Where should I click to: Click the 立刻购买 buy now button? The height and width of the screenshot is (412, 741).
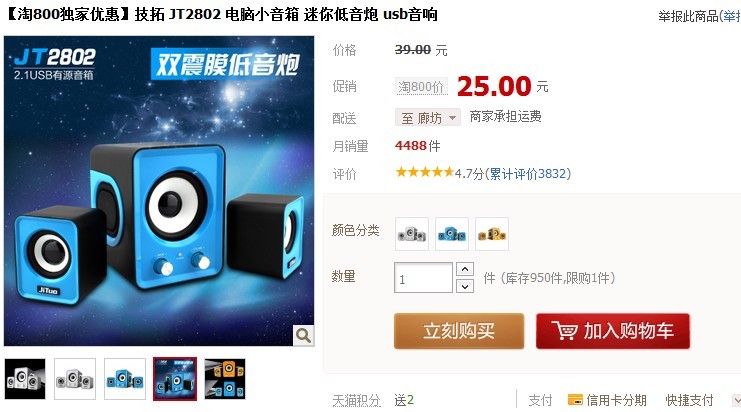point(459,331)
